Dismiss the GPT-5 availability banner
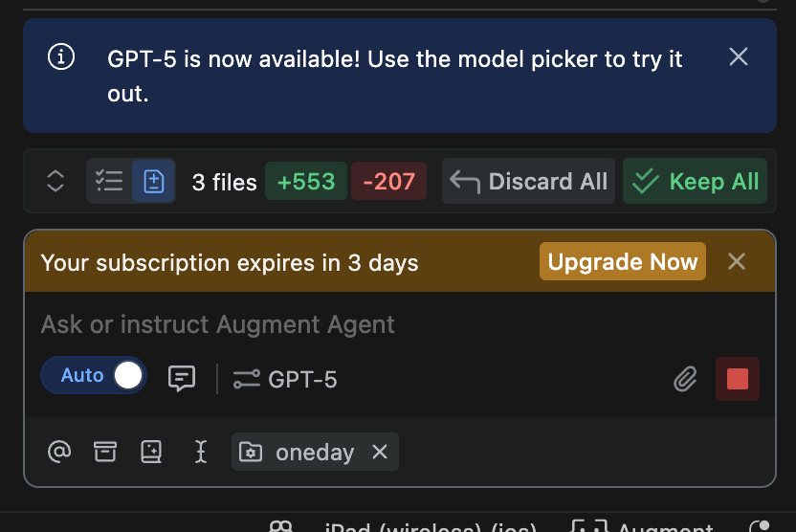 [739, 56]
